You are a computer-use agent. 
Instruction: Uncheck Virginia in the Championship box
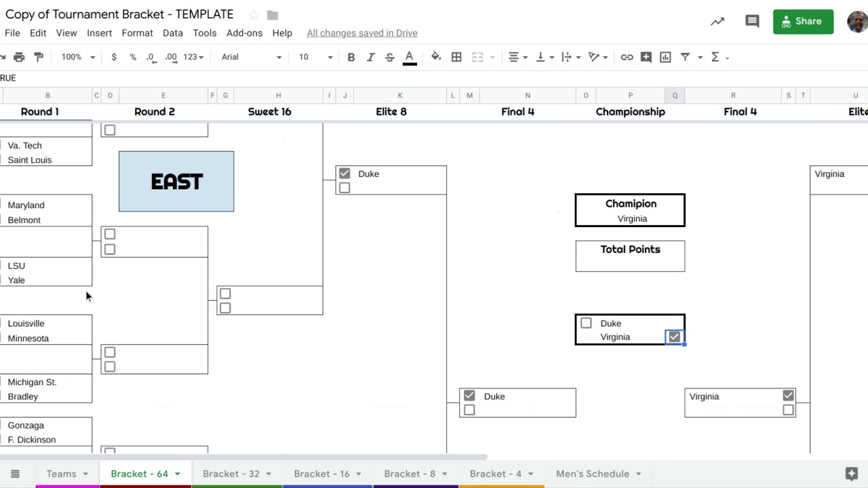pyautogui.click(x=674, y=337)
